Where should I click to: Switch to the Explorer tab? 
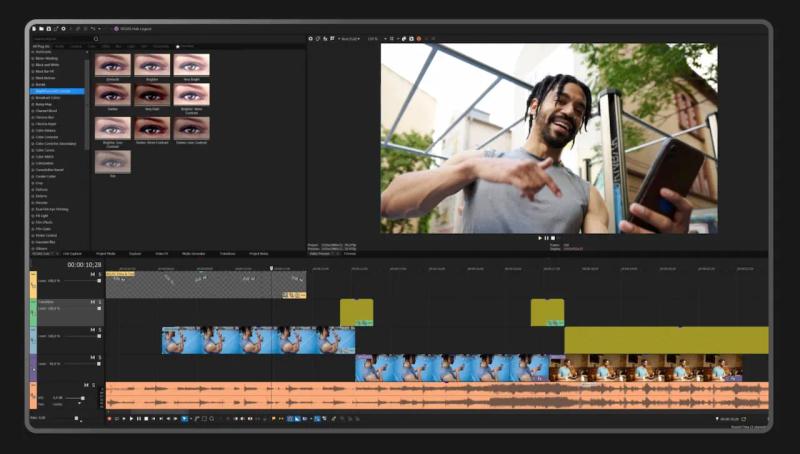click(135, 254)
